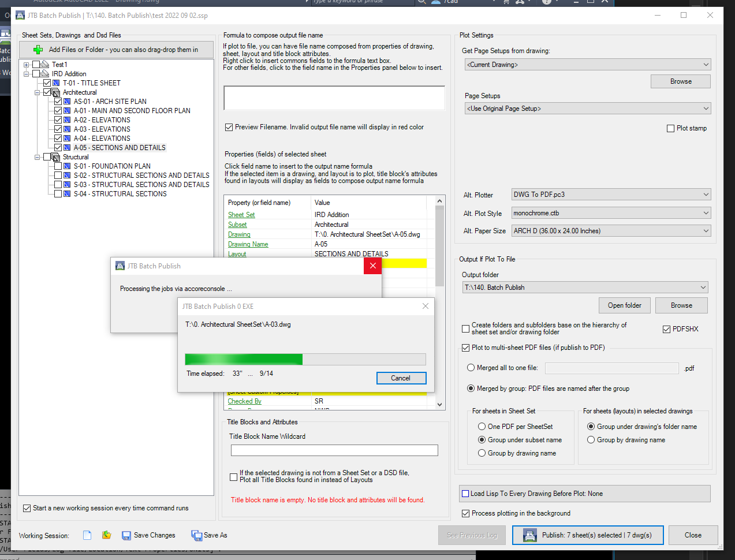Check the S-02 STRUCTURAL SECTIONS sheet checkbox

tap(58, 176)
